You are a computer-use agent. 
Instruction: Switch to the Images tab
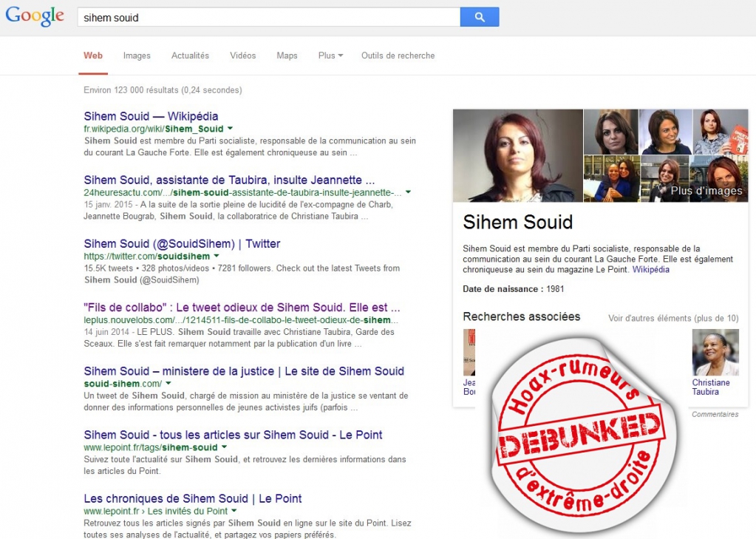pyautogui.click(x=137, y=55)
